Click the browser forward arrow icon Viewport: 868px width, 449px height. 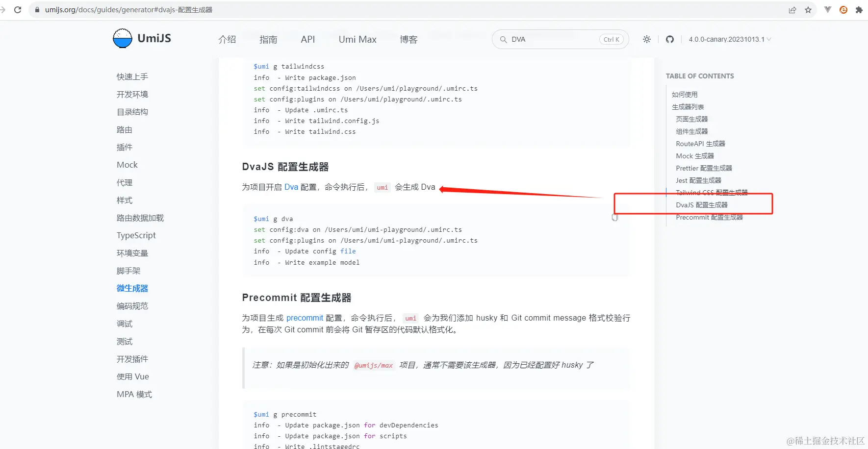click(x=2, y=10)
